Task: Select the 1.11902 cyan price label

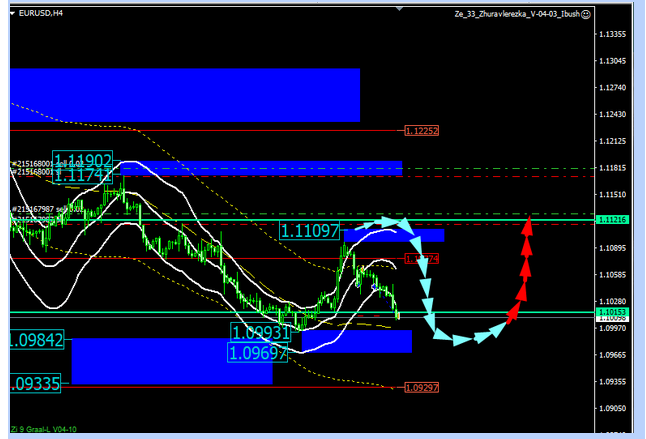Action: (82, 160)
